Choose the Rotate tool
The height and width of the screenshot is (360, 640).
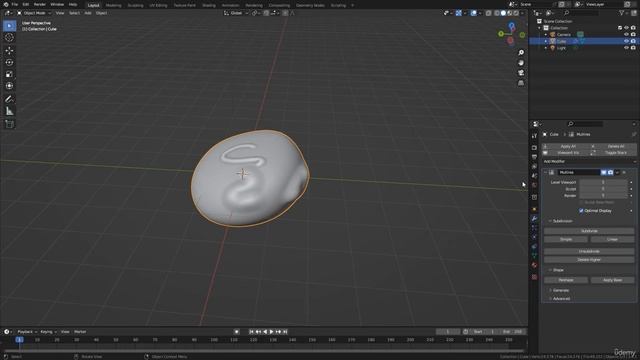tap(9, 62)
